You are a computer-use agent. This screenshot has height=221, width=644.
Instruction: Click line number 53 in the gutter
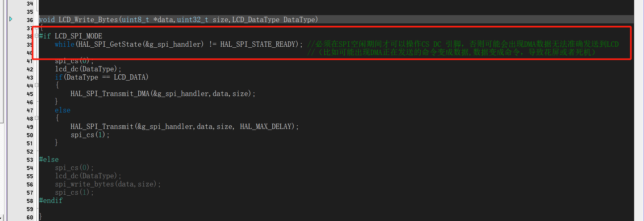pyautogui.click(x=30, y=160)
